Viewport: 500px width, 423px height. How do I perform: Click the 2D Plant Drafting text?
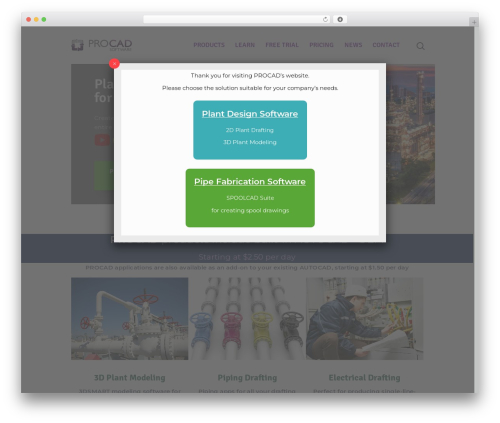pyautogui.click(x=250, y=130)
